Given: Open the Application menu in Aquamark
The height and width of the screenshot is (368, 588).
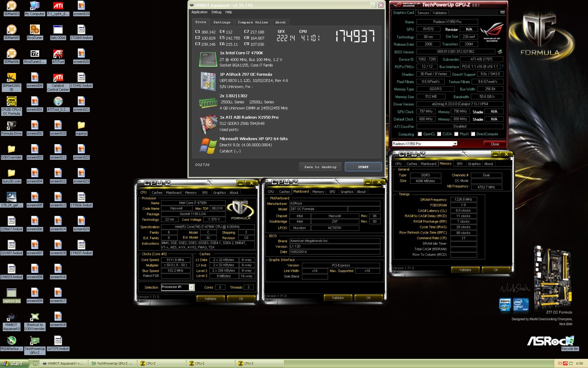Looking at the screenshot, I should 199,12.
